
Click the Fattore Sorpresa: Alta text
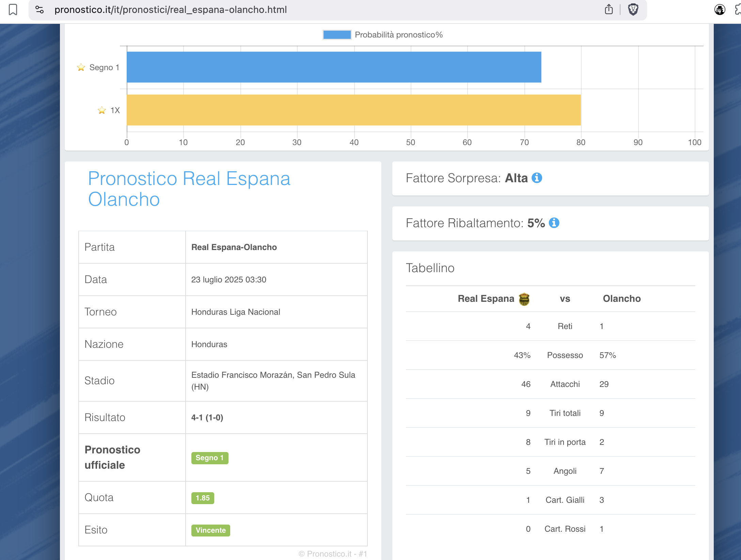click(x=467, y=178)
